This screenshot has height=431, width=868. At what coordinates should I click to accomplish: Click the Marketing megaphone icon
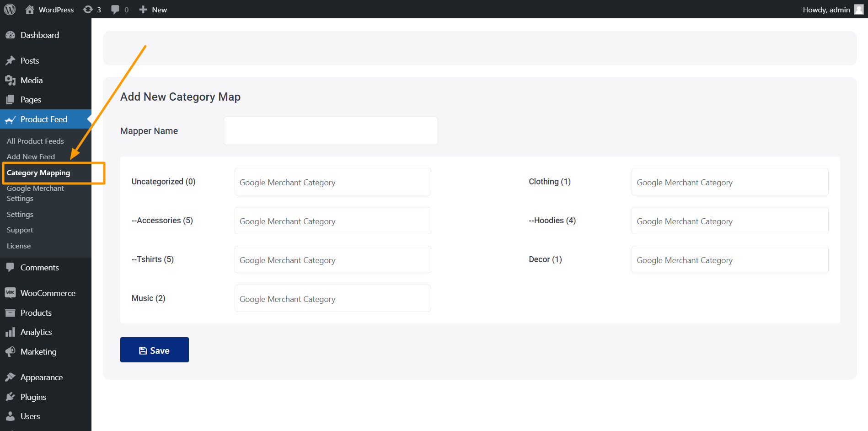click(10, 352)
